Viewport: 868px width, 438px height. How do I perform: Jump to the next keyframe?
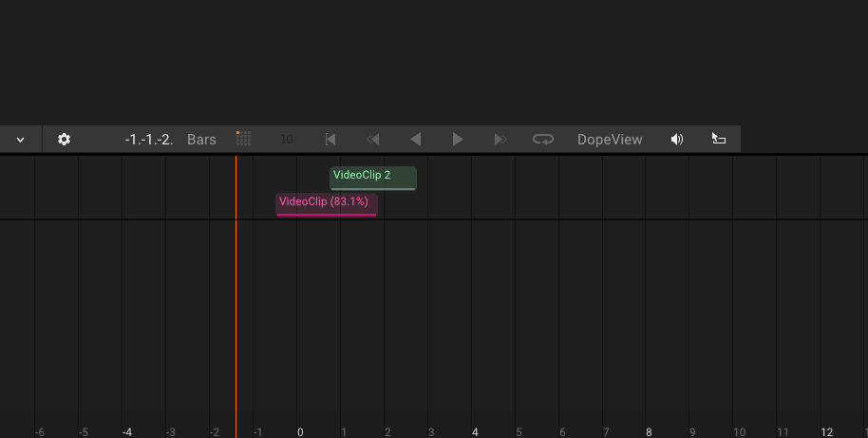pyautogui.click(x=500, y=140)
